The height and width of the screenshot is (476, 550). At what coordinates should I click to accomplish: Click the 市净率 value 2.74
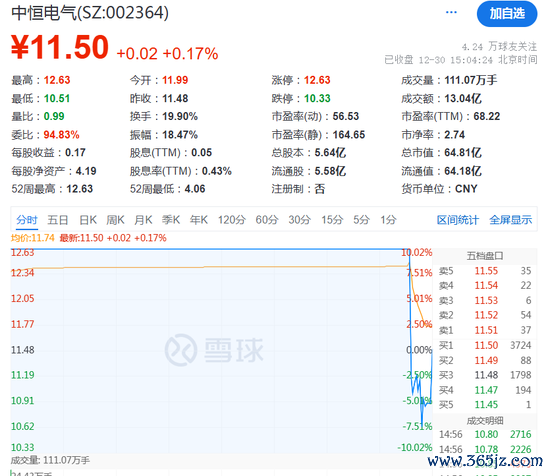[x=455, y=135]
